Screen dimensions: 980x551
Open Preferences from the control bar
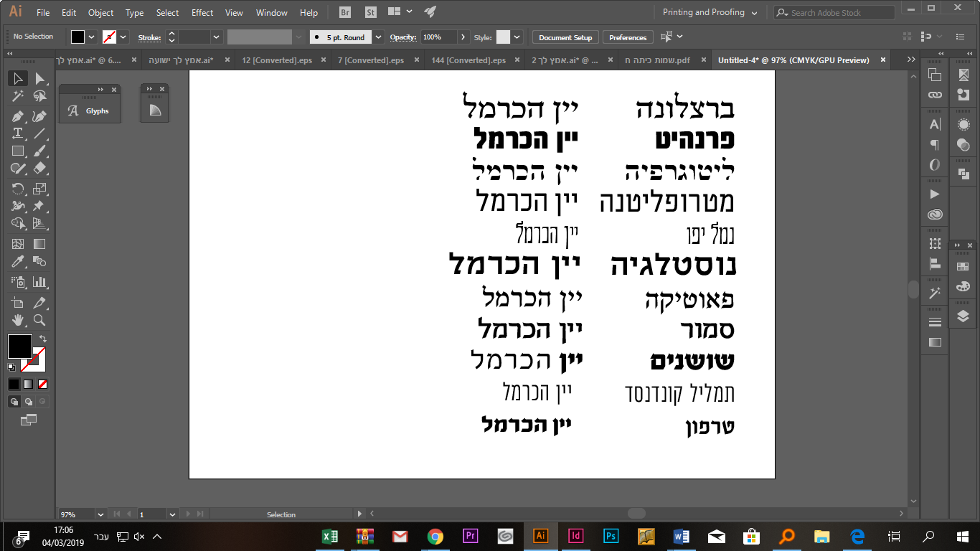[x=628, y=37]
